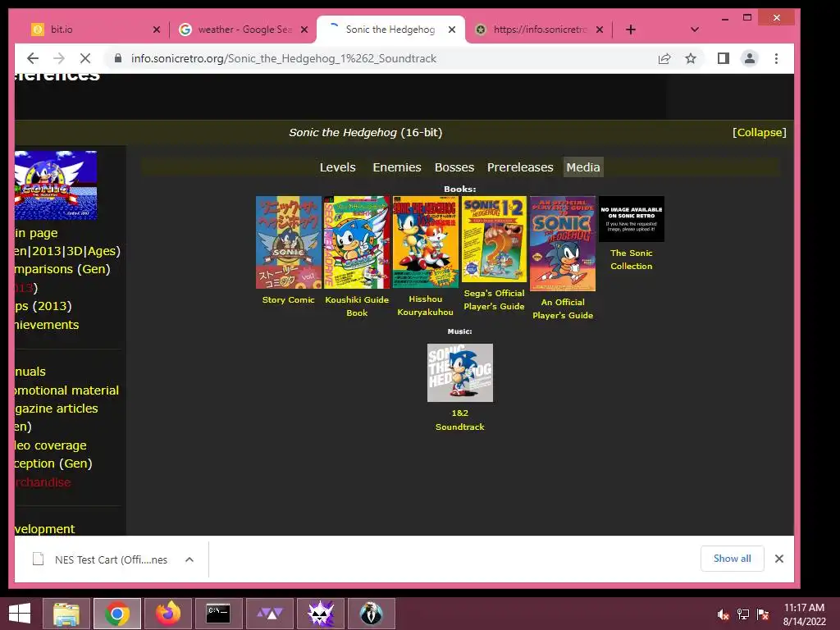Follow the Hisshou Kouryakuhou link
The image size is (840, 630).
426,305
